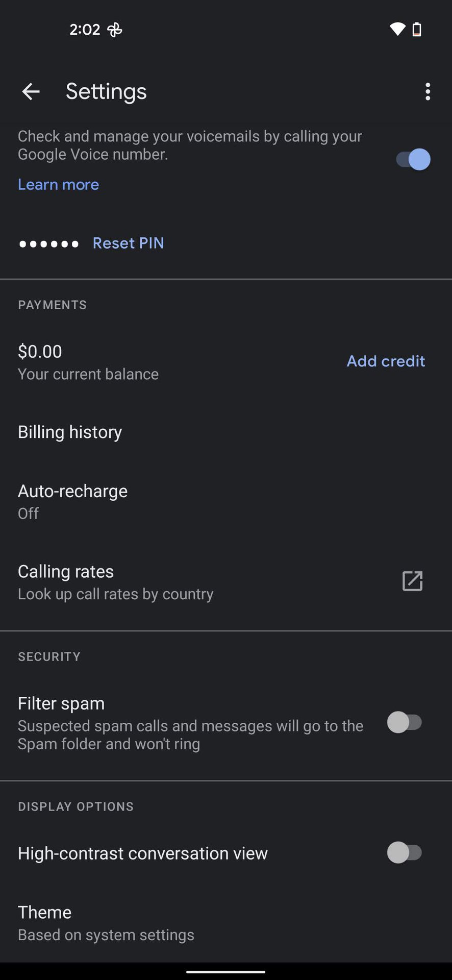Open the Theme selection setting
Viewport: 452px width, 980px height.
coord(106,923)
